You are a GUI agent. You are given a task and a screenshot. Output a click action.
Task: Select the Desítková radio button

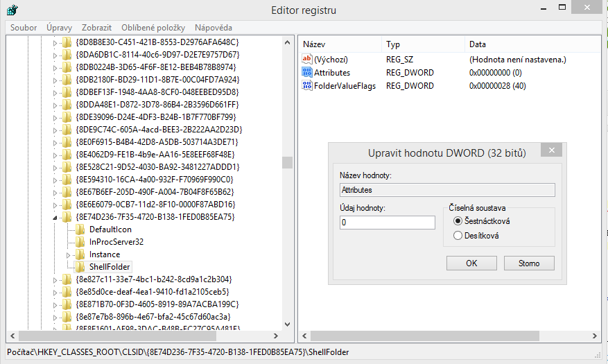tap(458, 236)
